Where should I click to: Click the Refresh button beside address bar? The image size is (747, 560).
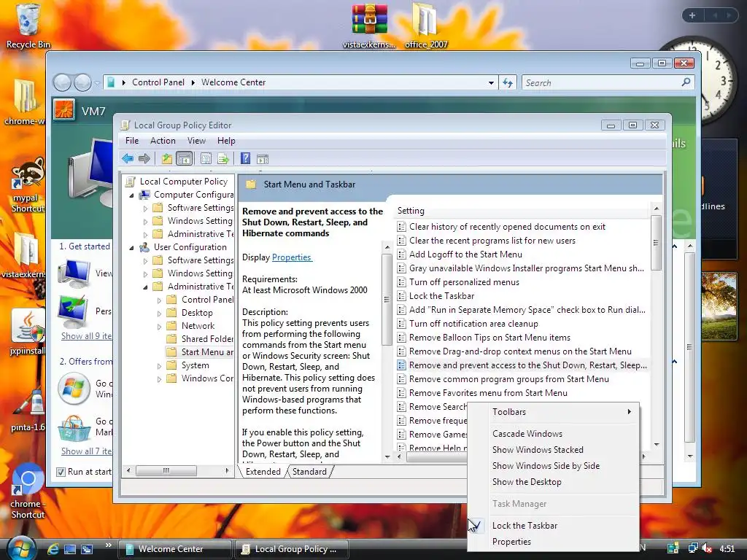pyautogui.click(x=508, y=83)
